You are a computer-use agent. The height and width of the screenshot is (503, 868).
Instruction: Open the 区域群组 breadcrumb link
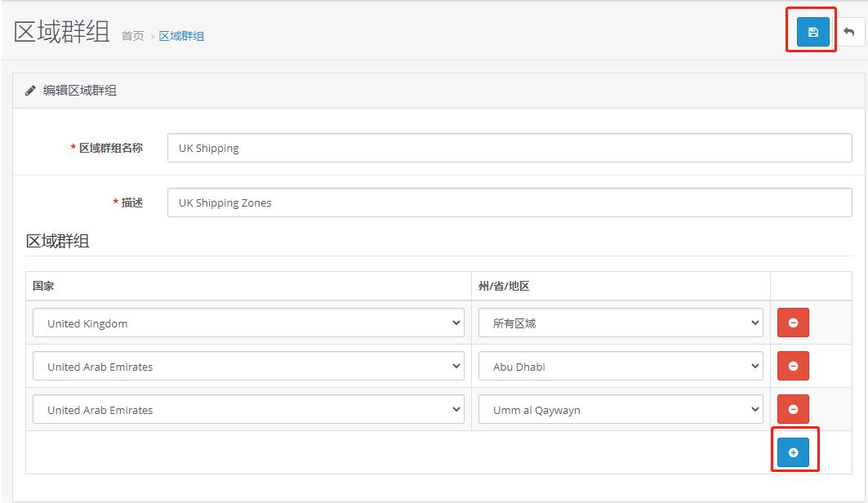[x=181, y=36]
